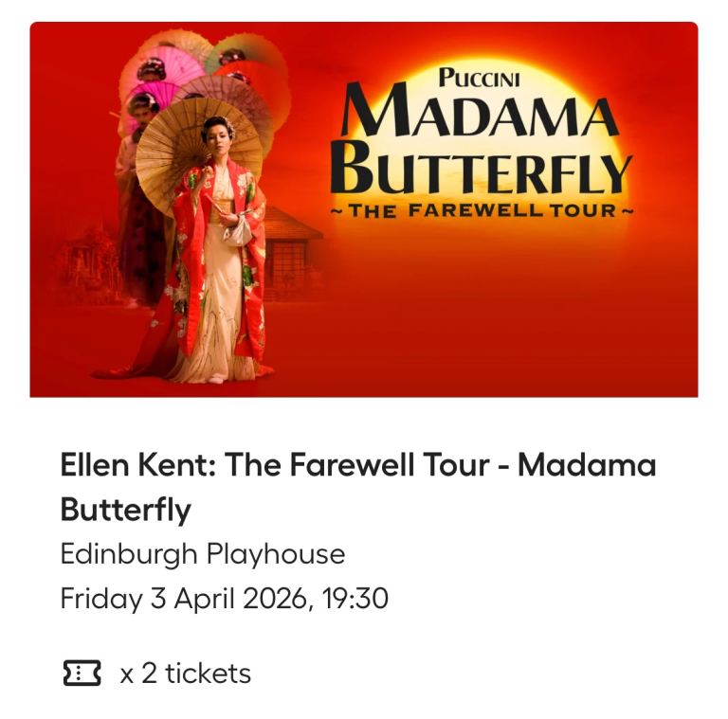Open the Madama Butterfly banner image
This screenshot has height=719, width=728.
point(364,208)
